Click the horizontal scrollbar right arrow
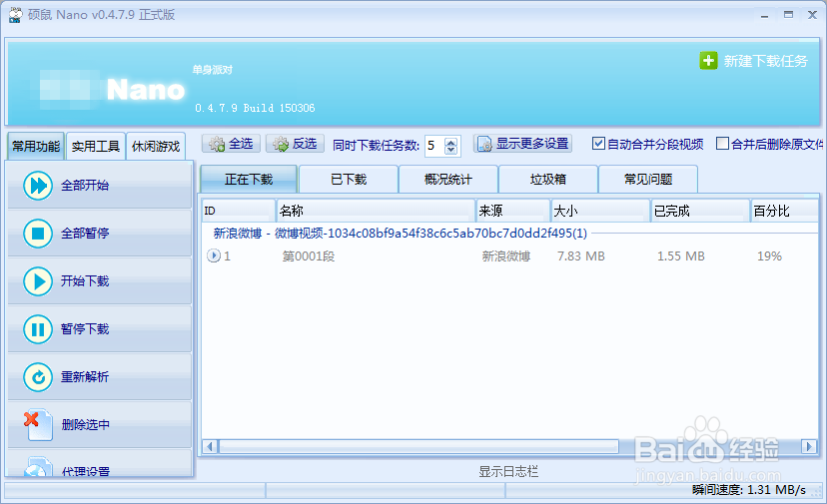 click(809, 446)
